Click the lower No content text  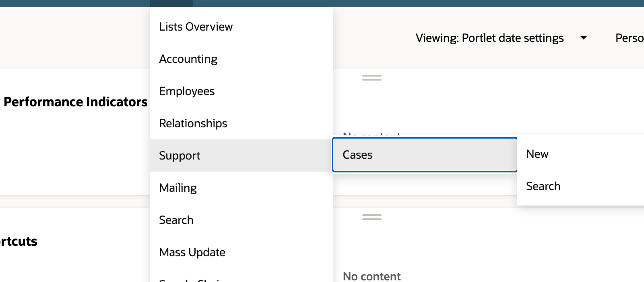click(372, 276)
